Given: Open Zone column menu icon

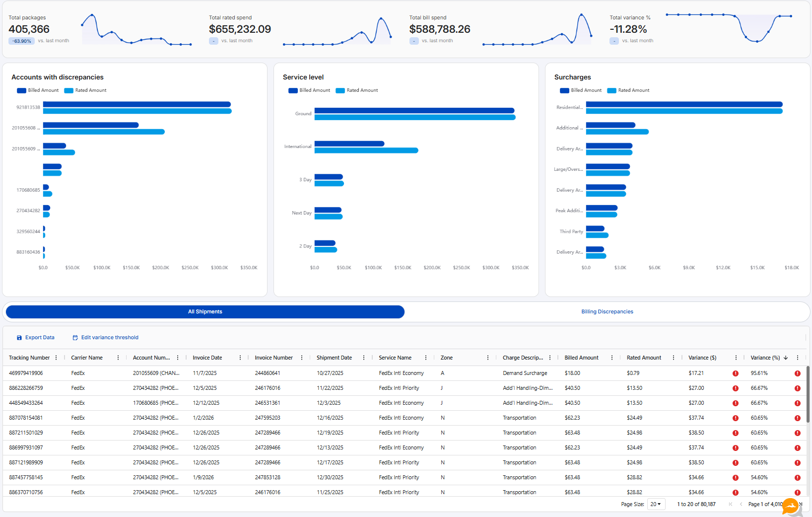Looking at the screenshot, I should click(x=488, y=358).
